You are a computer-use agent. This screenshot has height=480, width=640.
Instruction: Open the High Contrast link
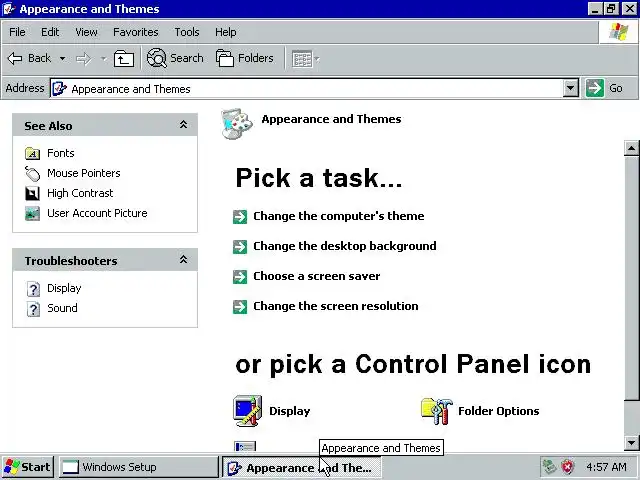coord(80,193)
